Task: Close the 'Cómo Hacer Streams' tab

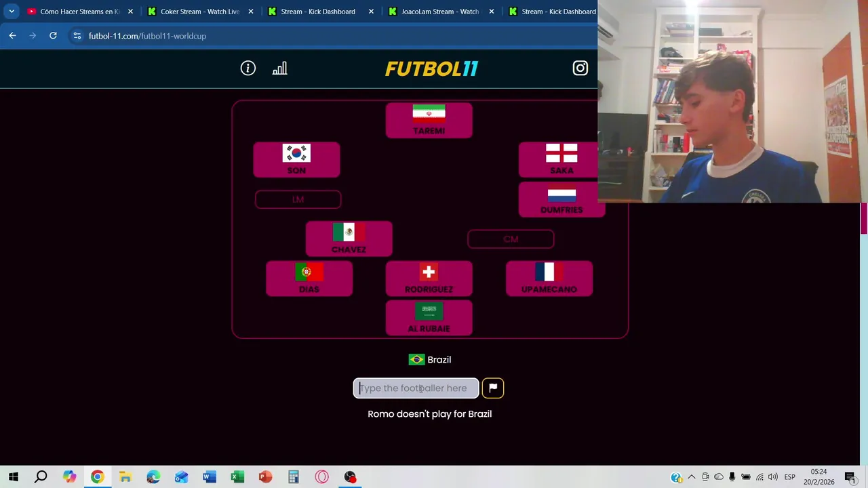Action: [131, 12]
